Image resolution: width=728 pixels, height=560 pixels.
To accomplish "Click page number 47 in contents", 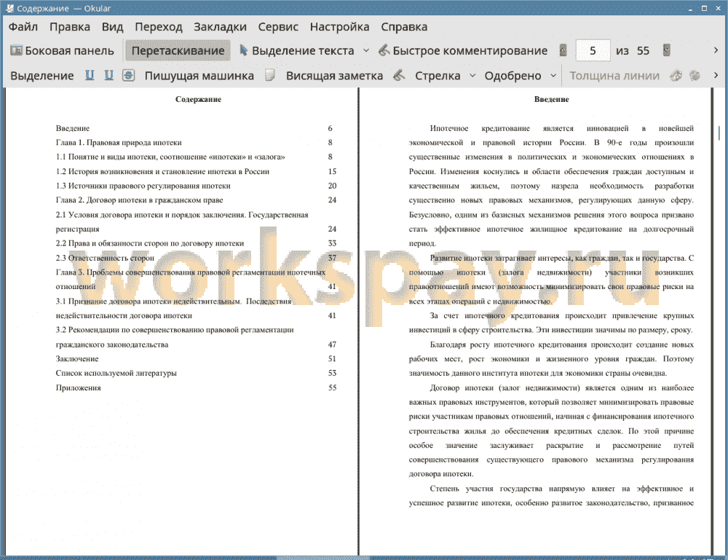I will coord(332,344).
